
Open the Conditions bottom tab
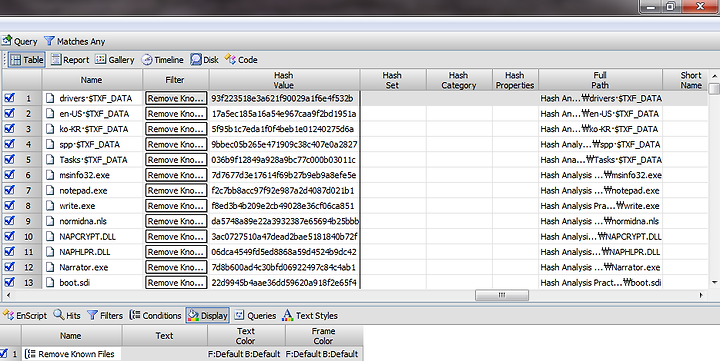tap(155, 316)
